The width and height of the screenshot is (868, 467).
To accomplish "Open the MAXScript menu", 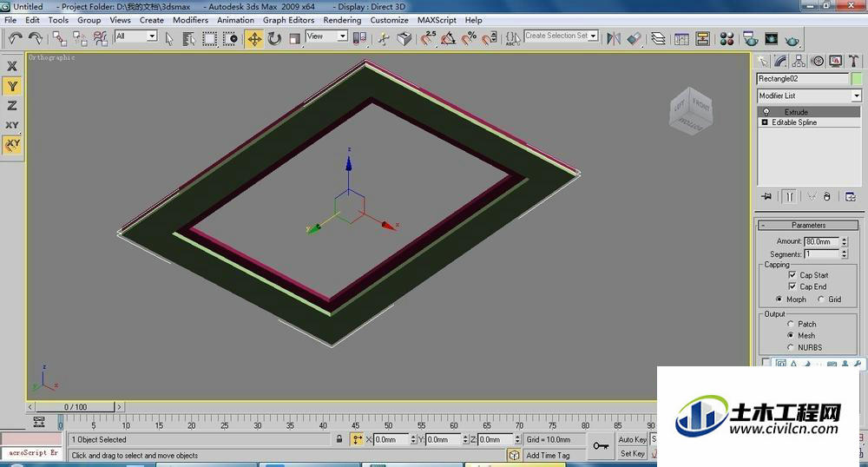I will tap(437, 20).
